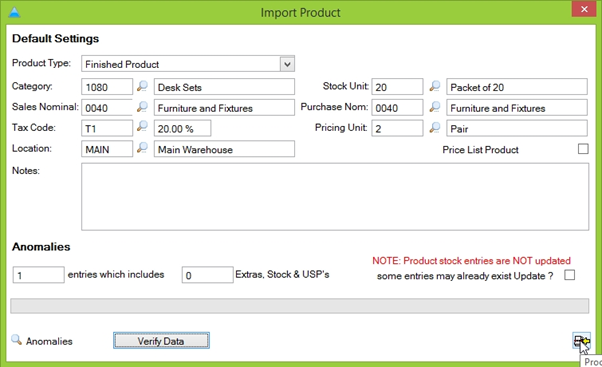This screenshot has width=602, height=367.
Task: Click the Pair pricing unit description field
Action: pyautogui.click(x=517, y=128)
